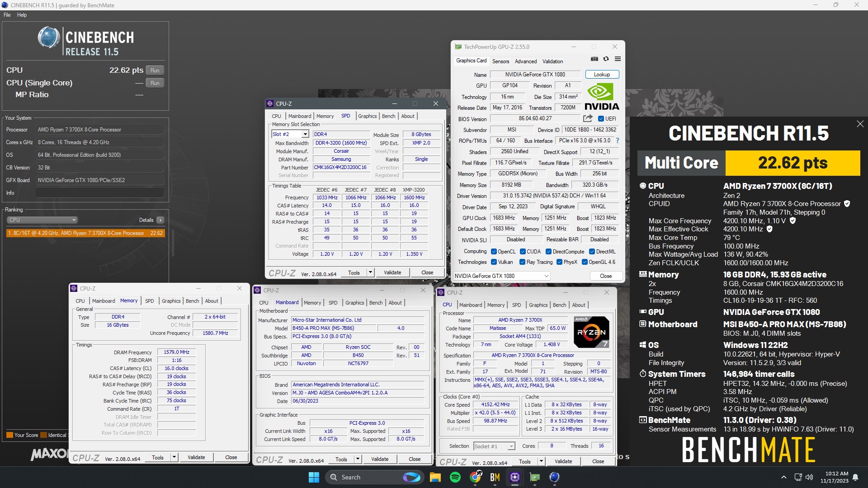Open Windows Start menu icon
The width and height of the screenshot is (868, 488).
click(x=314, y=477)
